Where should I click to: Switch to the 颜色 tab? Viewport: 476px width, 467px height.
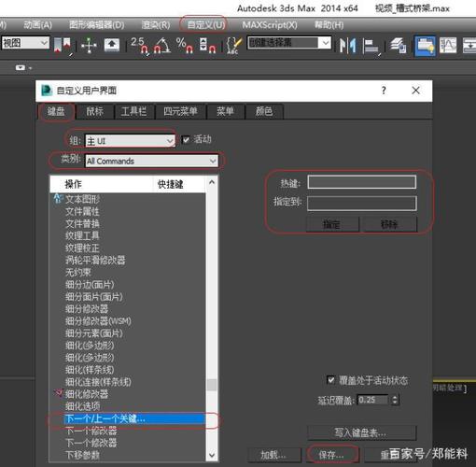coord(264,111)
